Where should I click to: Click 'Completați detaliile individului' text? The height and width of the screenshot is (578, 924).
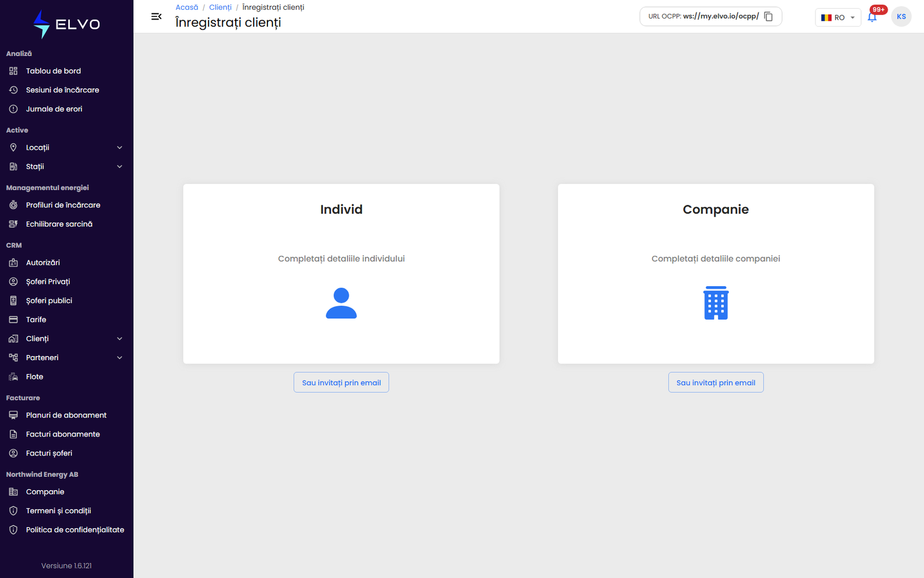click(341, 258)
